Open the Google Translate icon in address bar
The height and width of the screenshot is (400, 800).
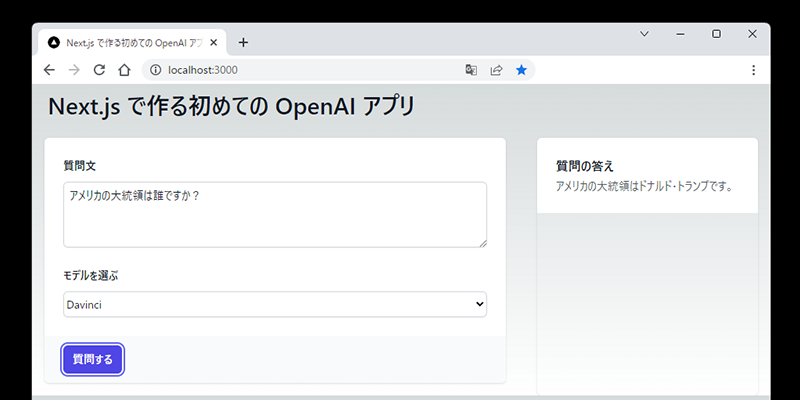tap(471, 70)
